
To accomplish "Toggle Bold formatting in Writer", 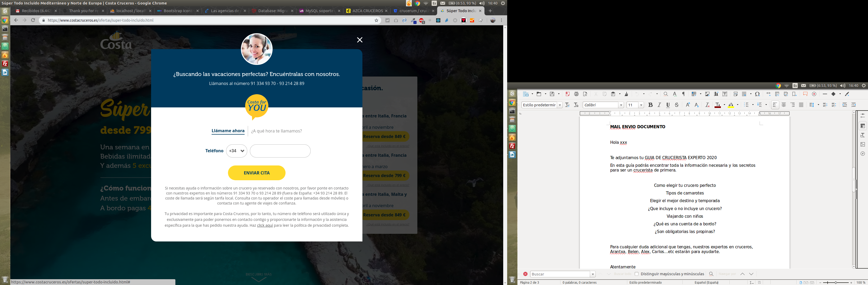I will 650,105.
